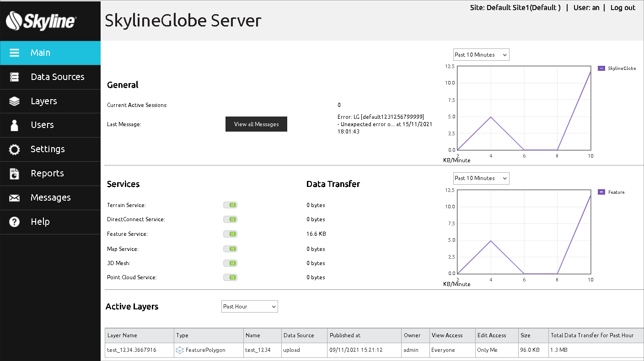Sort by the Name column header

click(263, 335)
